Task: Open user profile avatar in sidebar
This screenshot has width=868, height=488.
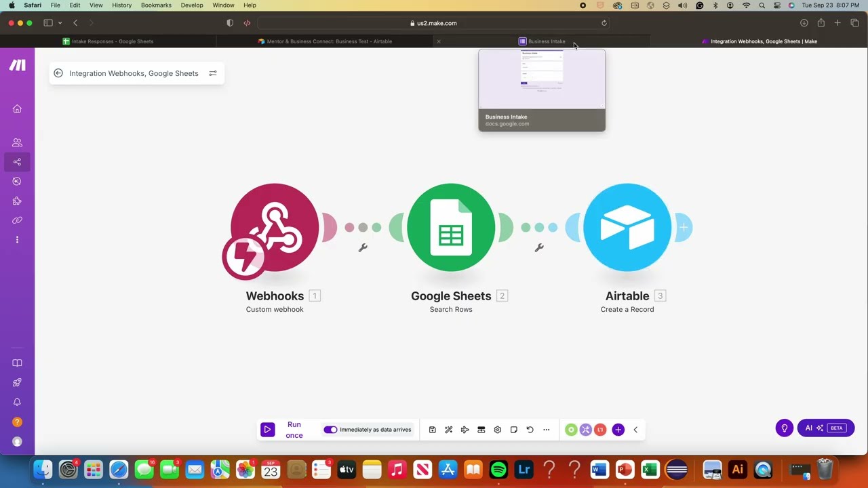Action: pyautogui.click(x=17, y=441)
